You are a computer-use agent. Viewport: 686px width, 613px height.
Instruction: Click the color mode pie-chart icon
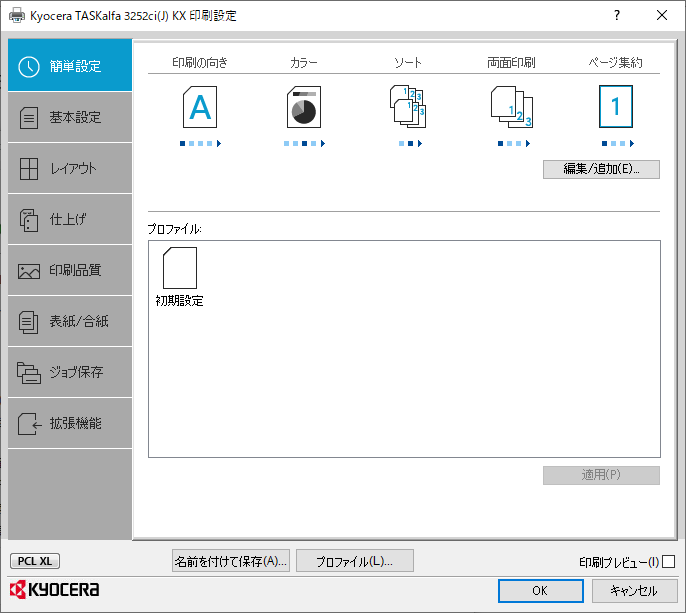coord(304,107)
